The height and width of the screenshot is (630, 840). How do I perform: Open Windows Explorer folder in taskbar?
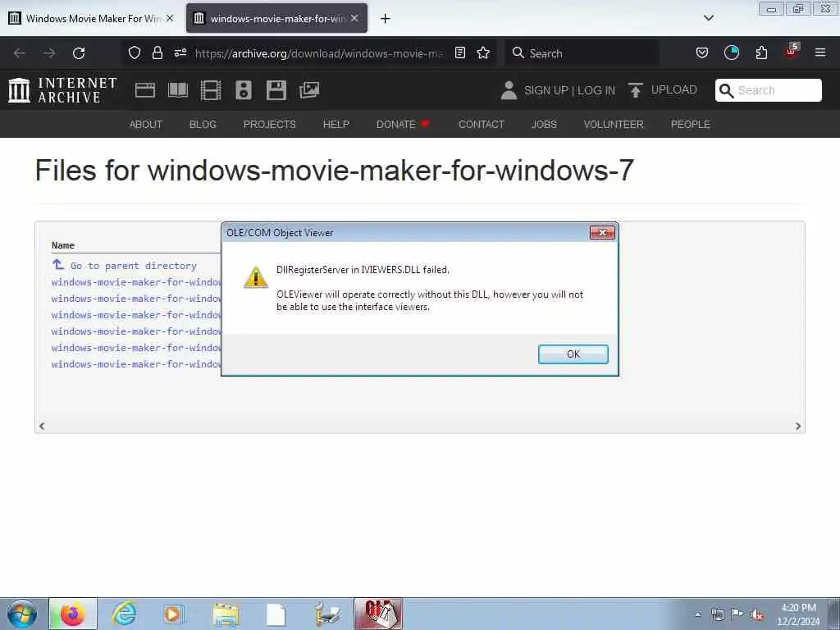coord(225,614)
